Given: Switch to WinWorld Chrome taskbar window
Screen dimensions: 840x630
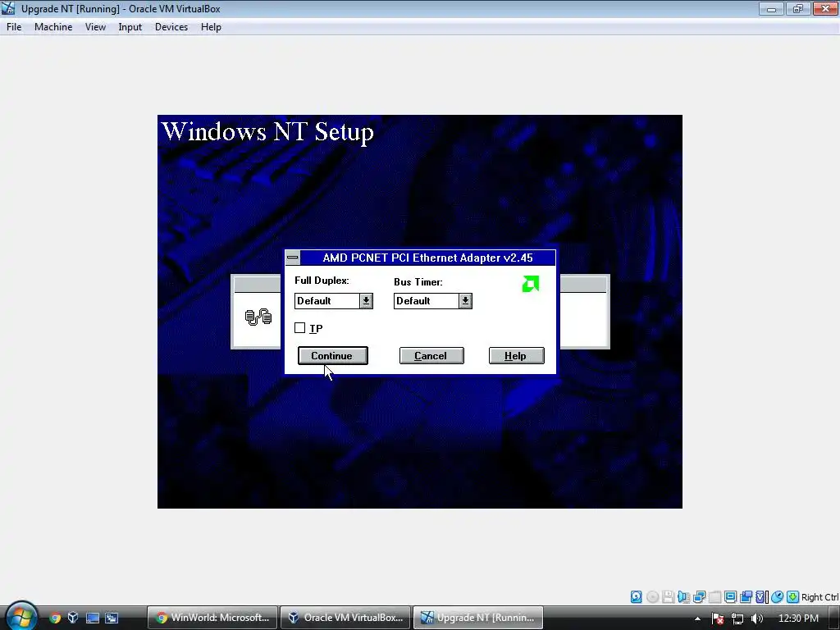Looking at the screenshot, I should (212, 618).
